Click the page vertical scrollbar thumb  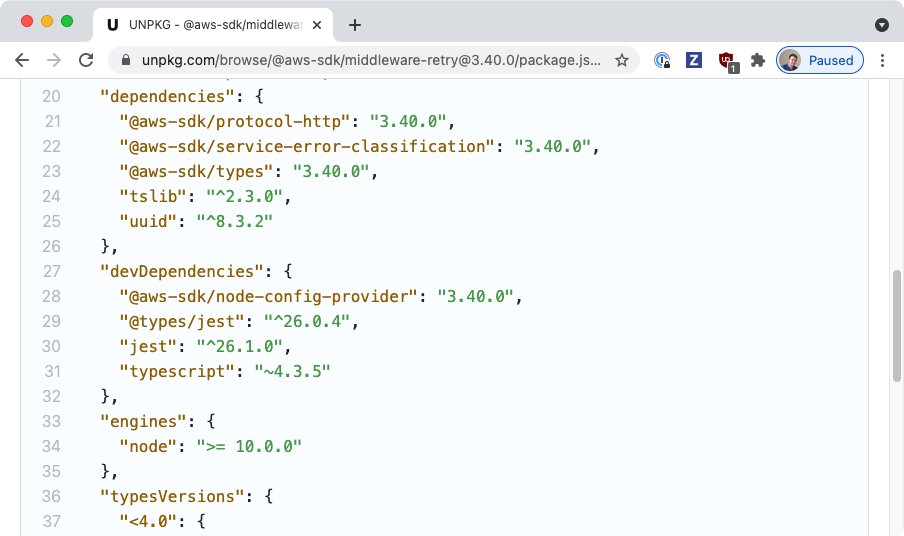897,326
